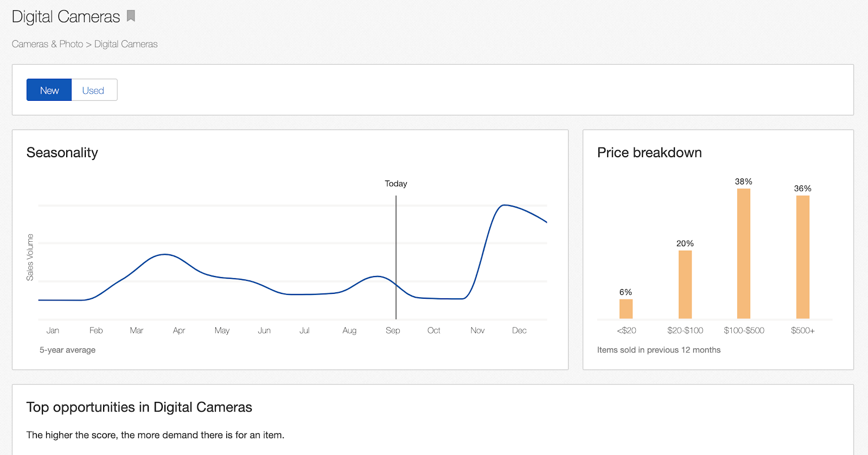Screen dimensions: 868x455
Task: Click the May axis label
Action: (x=222, y=330)
